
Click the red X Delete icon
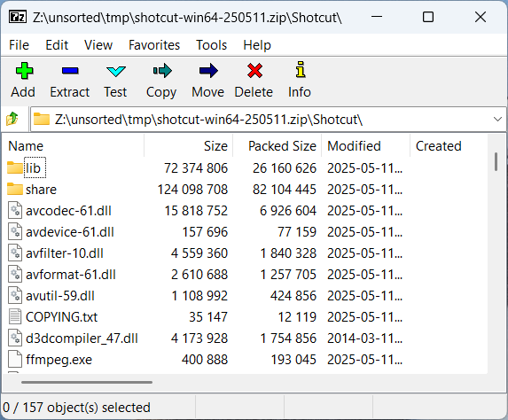(254, 71)
